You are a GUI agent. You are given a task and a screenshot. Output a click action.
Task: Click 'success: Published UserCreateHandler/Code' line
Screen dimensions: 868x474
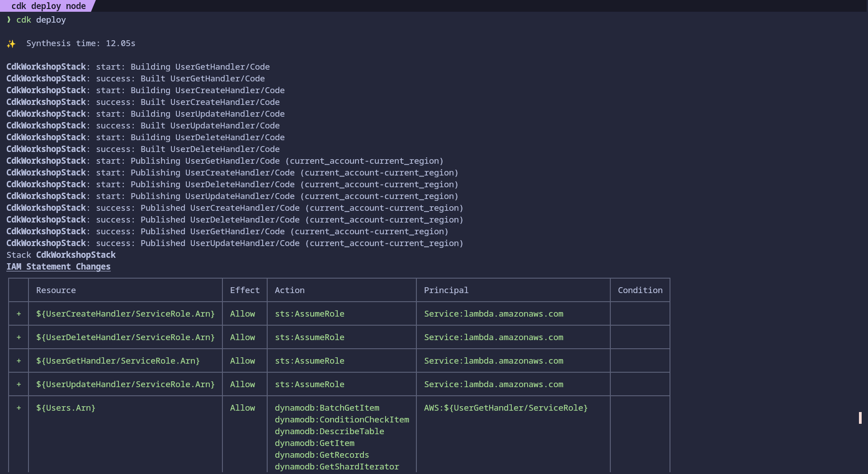pyautogui.click(x=235, y=208)
